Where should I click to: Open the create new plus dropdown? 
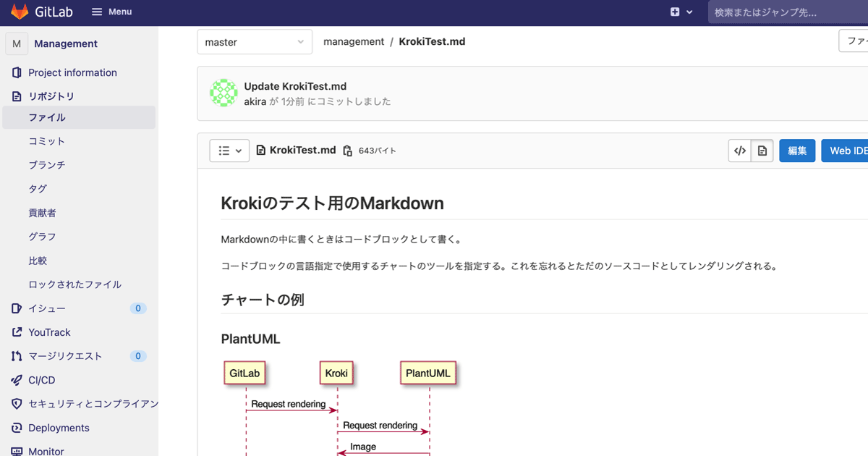(681, 12)
